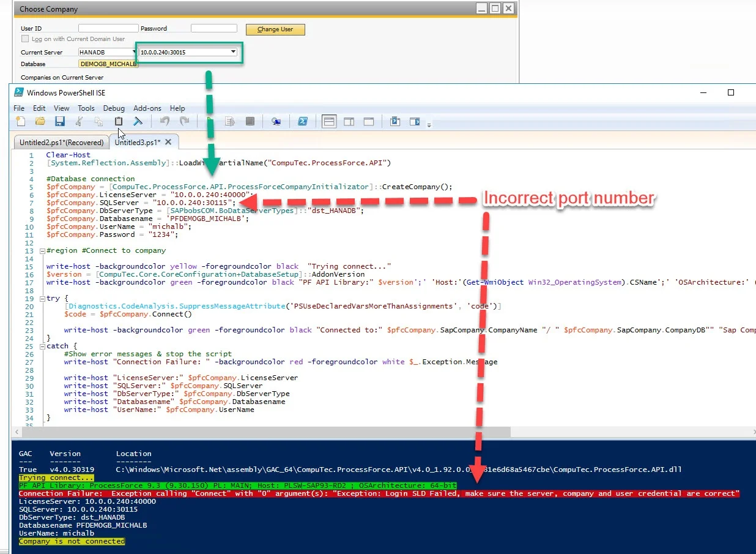756x554 pixels.
Task: Click the Open script folder icon
Action: [x=40, y=121]
